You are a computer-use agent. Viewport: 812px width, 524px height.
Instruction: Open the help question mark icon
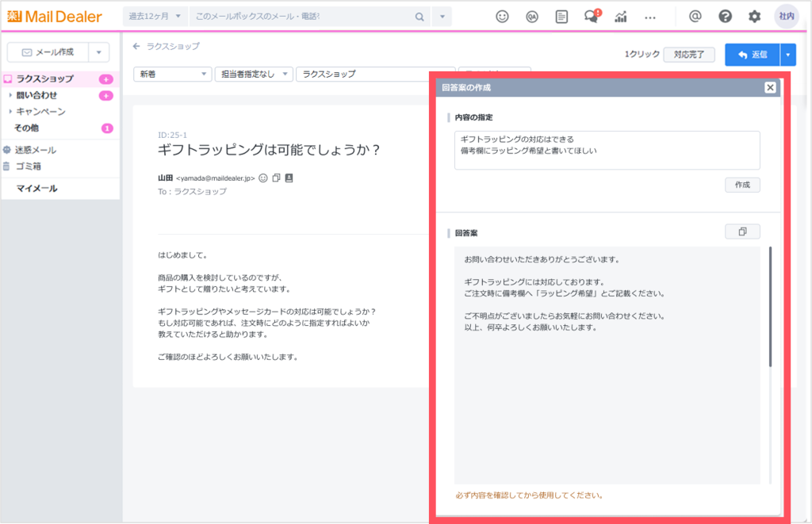pyautogui.click(x=725, y=17)
